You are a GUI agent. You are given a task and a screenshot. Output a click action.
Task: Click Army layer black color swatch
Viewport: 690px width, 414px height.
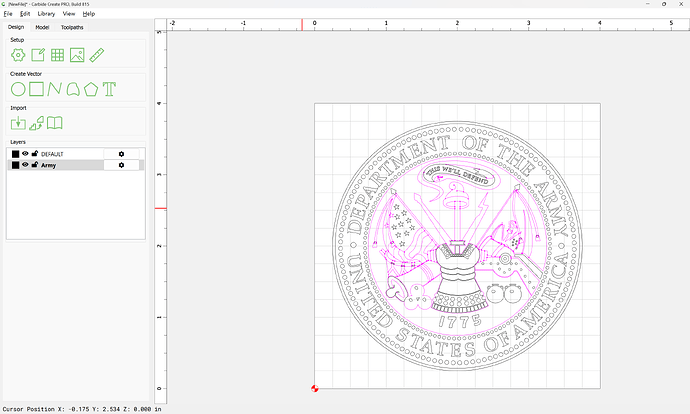15,165
